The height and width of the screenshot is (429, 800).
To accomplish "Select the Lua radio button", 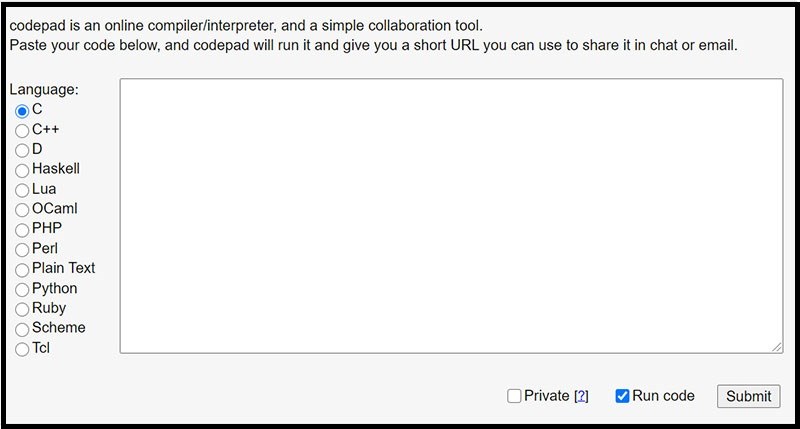I will [x=22, y=190].
